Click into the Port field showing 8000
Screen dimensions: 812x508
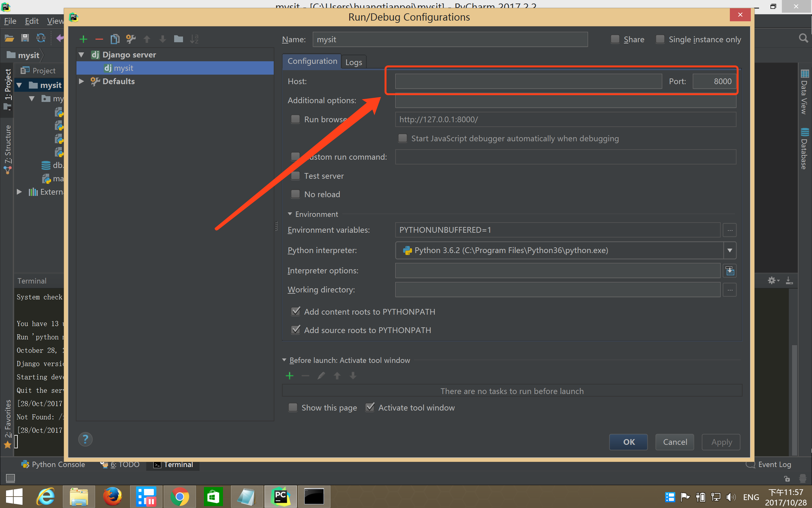pos(714,81)
